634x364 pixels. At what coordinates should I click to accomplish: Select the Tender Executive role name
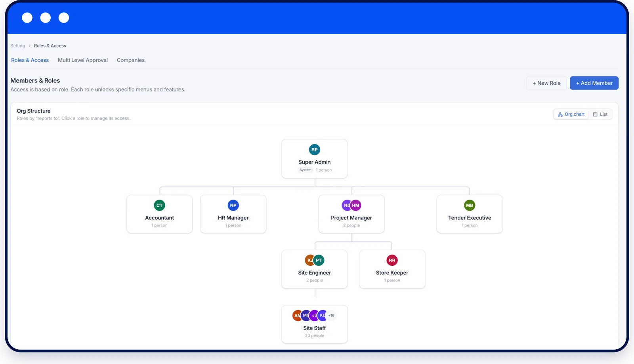470,218
